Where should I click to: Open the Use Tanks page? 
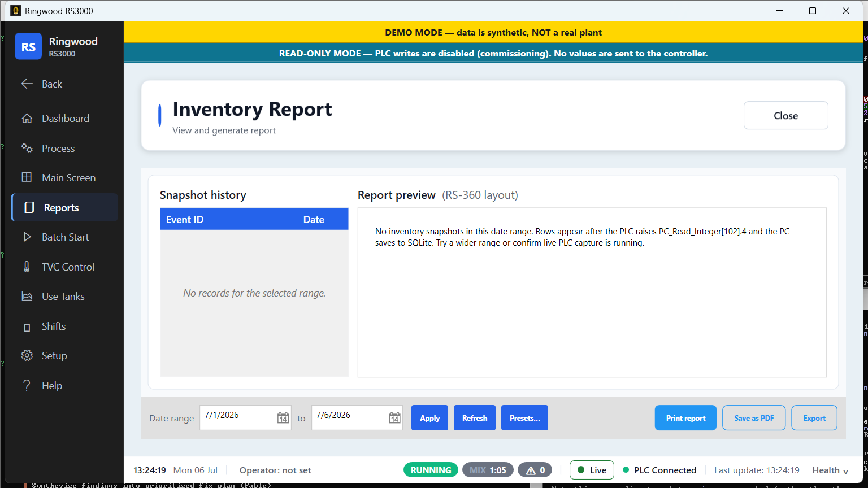pos(64,297)
